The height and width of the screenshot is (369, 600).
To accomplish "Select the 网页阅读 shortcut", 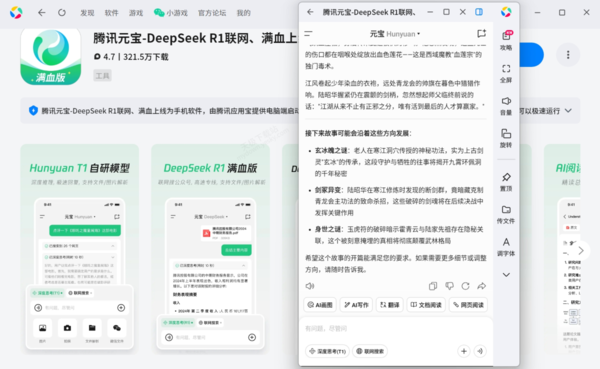I will pos(468,305).
